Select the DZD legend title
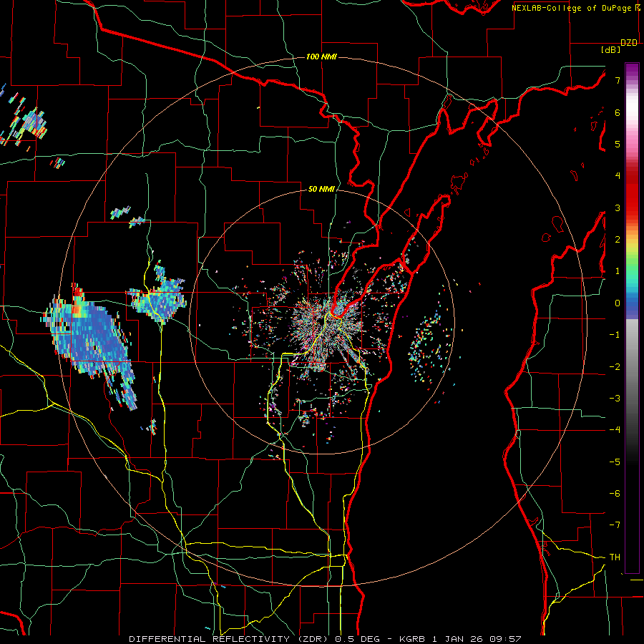The height and width of the screenshot is (644, 644). coord(629,43)
